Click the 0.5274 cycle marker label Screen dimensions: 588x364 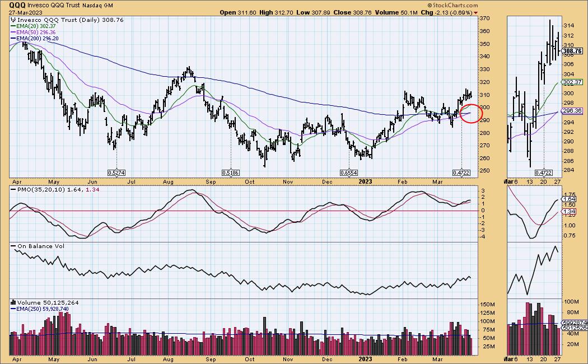point(116,173)
